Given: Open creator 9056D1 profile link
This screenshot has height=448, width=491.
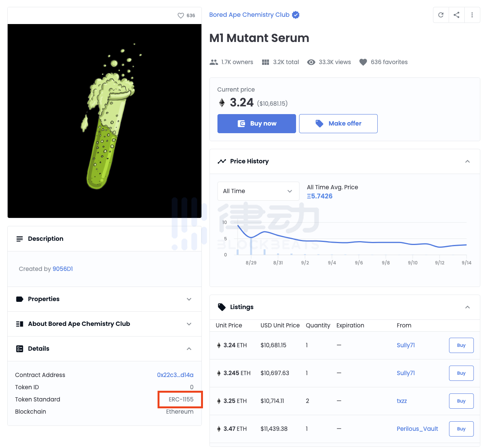Looking at the screenshot, I should 63,269.
